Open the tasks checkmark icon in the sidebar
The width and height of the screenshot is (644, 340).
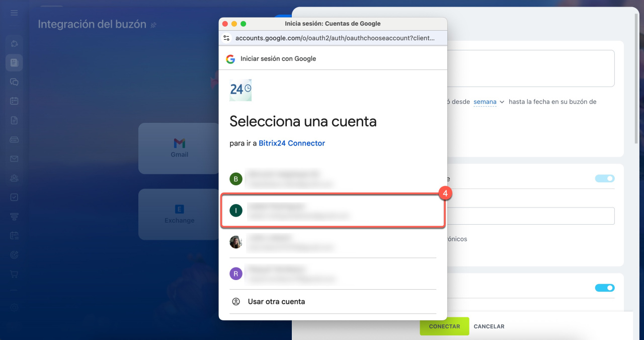(x=14, y=197)
